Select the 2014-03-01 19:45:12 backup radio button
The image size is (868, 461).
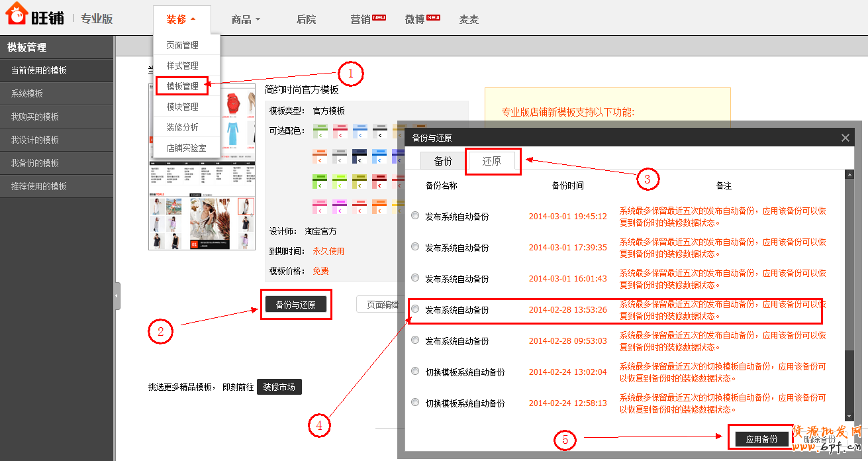414,215
